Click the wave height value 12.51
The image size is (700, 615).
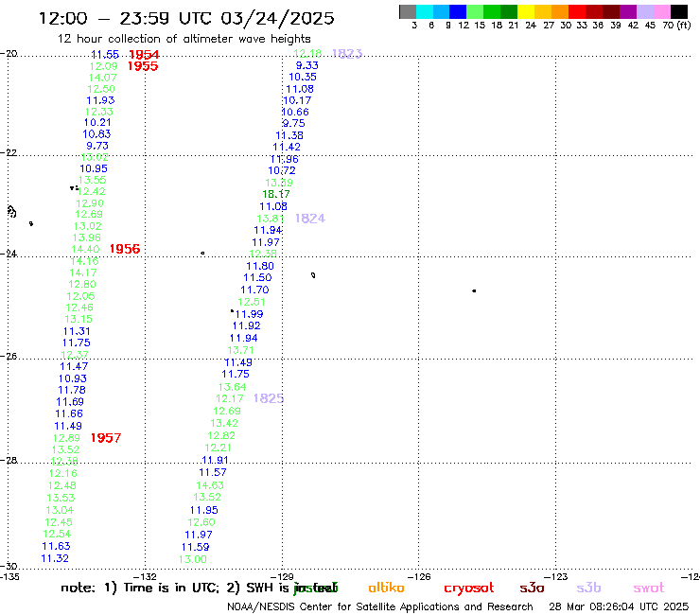point(252,303)
